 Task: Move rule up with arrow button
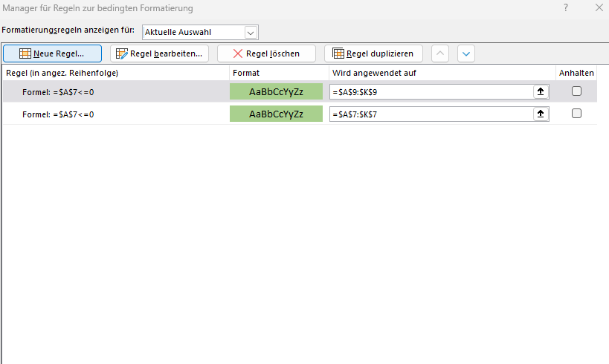pos(440,53)
